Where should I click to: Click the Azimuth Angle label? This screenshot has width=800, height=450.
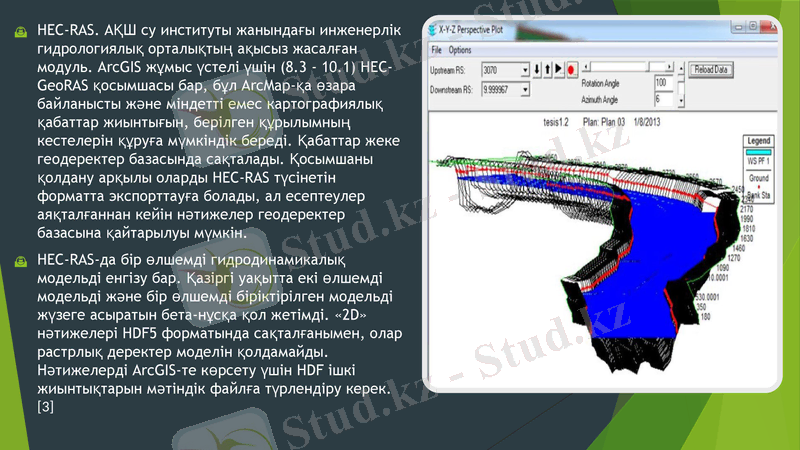click(599, 99)
